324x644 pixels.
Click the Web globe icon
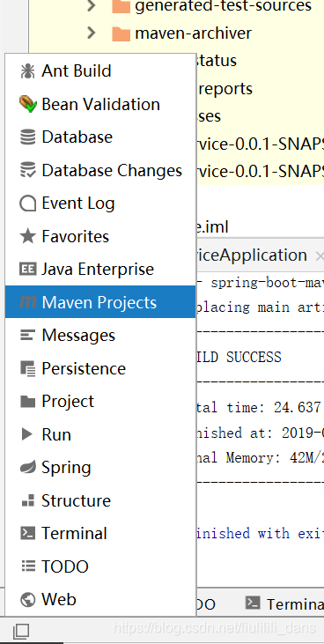pos(27,600)
